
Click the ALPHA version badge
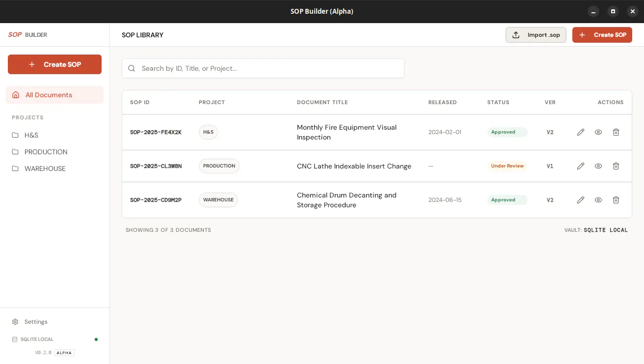(x=64, y=353)
